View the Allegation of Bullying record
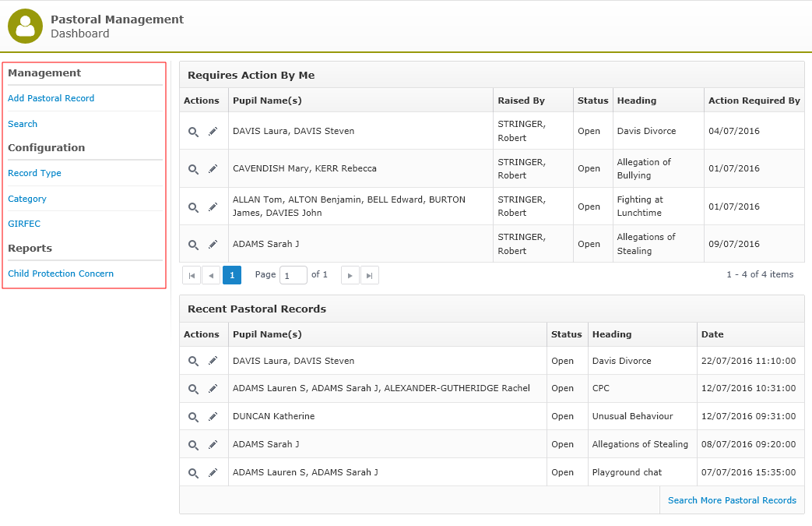Screen dimensions: 812x526 (193, 169)
